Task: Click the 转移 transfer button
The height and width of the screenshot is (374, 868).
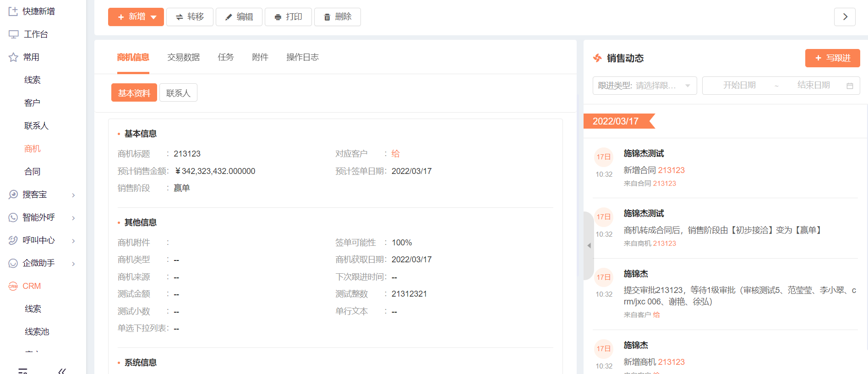Action: point(190,17)
